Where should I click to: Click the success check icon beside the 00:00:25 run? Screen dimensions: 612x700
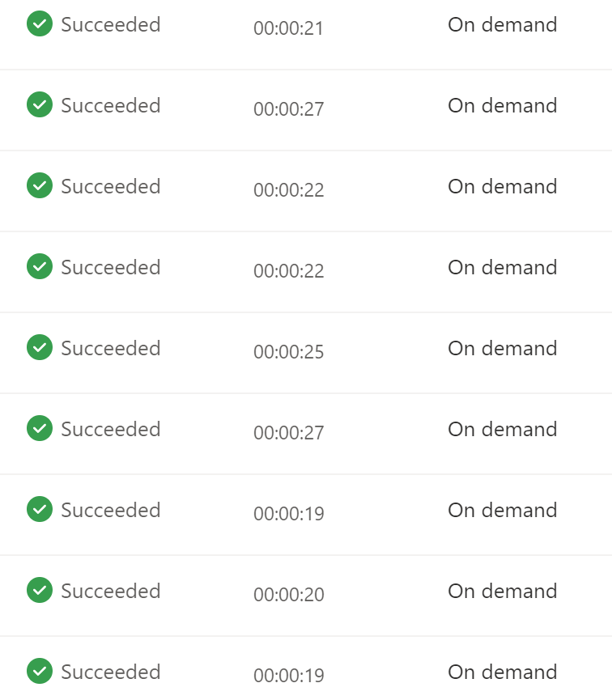coord(40,348)
